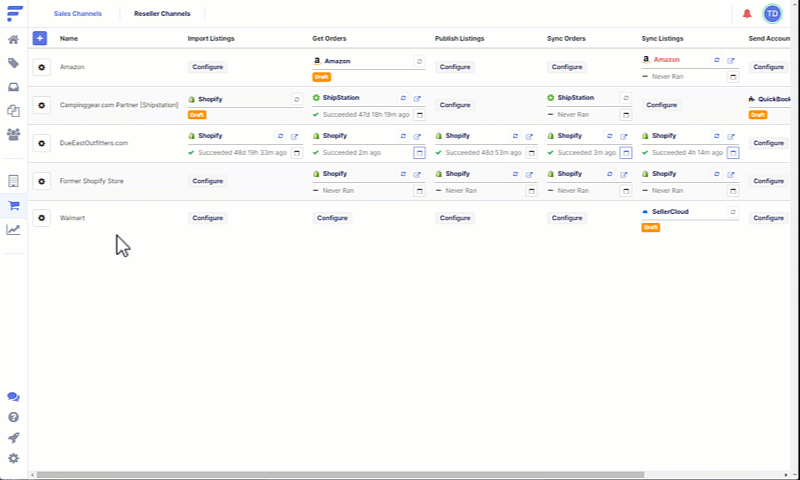Click the Draft badge under Amazon Get Orders

321,77
